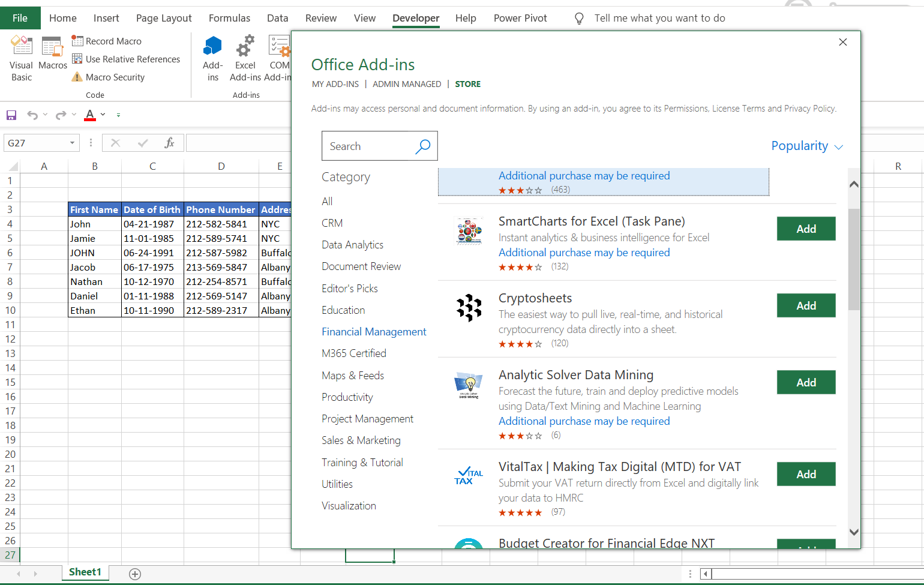
Task: Add a new sheet with plus button
Action: point(135,574)
